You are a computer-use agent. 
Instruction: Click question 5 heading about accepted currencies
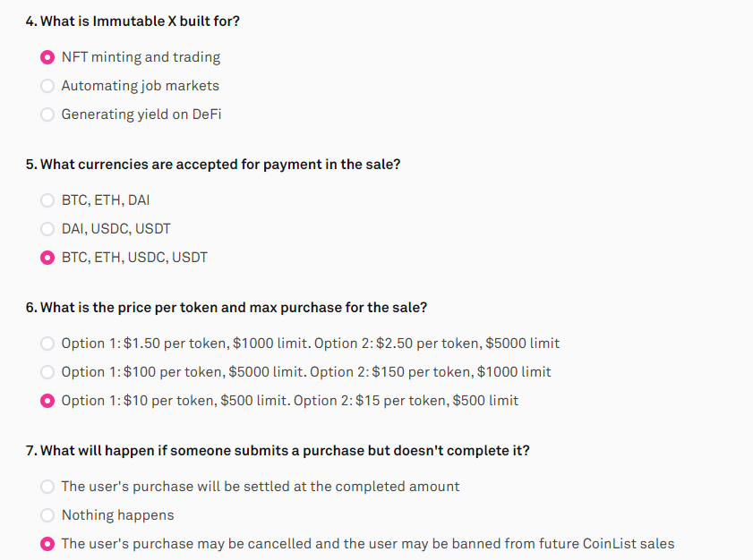pyautogui.click(x=213, y=164)
